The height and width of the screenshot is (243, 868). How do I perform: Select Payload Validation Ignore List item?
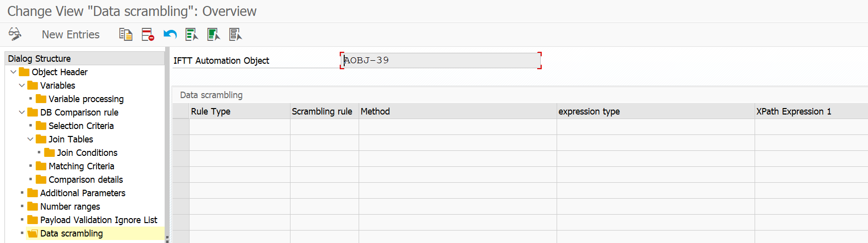point(98,220)
